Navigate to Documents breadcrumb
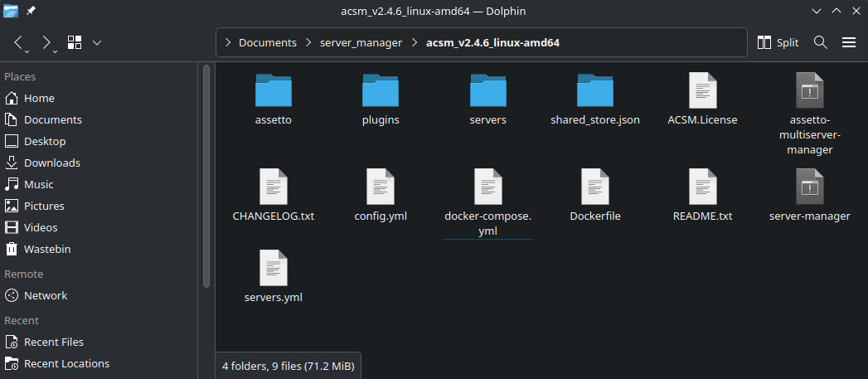This screenshot has height=379, width=868. point(268,42)
